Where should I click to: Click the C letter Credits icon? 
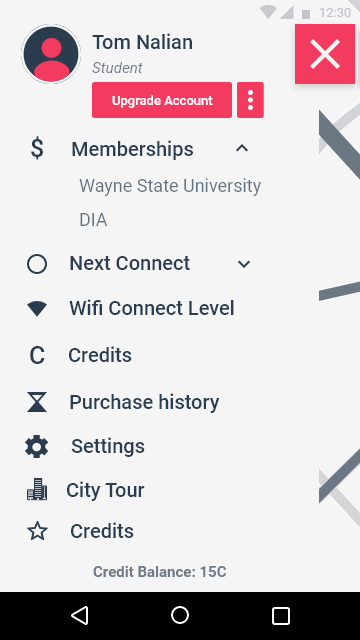[x=37, y=356]
